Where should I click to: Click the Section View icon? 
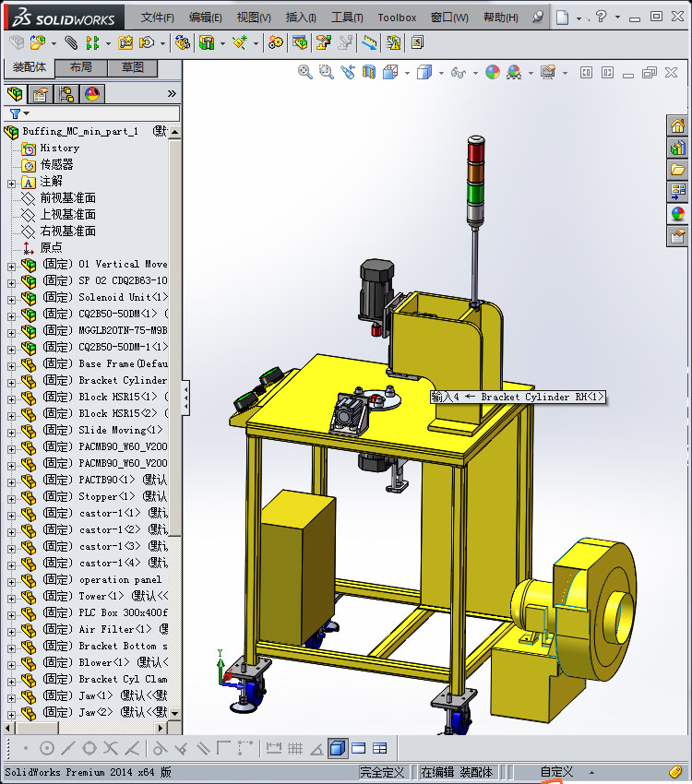[368, 72]
